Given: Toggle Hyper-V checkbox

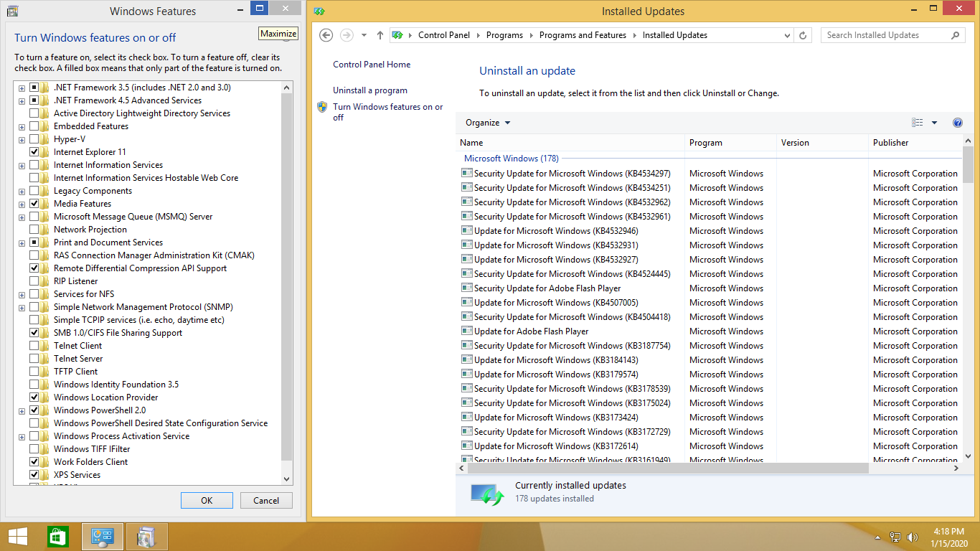Looking at the screenshot, I should tap(34, 139).
